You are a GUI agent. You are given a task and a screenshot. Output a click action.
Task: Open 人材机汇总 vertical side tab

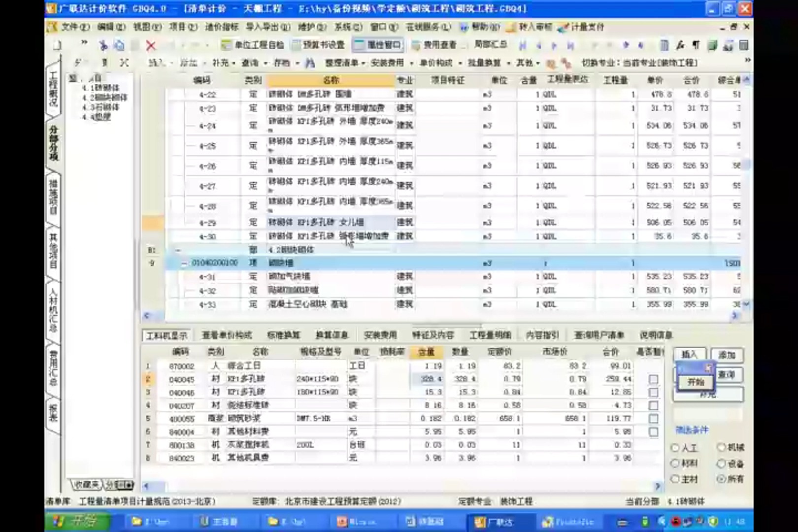tap(54, 310)
